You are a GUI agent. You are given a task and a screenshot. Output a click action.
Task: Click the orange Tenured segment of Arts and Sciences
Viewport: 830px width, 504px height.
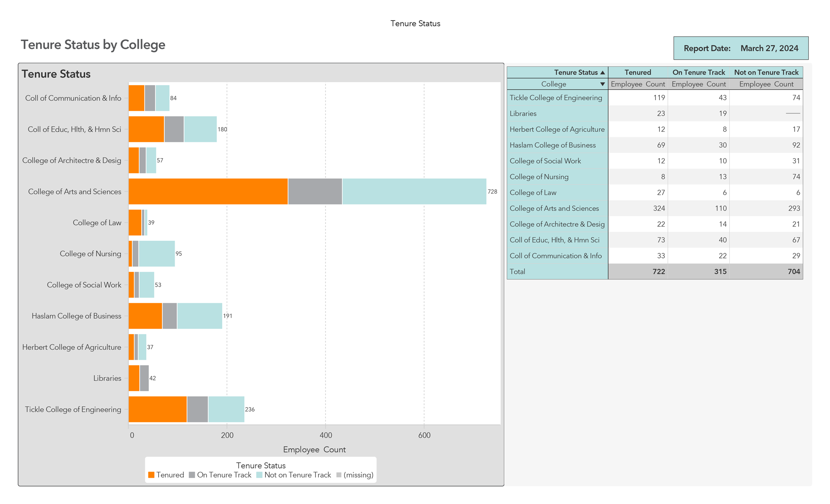point(208,191)
